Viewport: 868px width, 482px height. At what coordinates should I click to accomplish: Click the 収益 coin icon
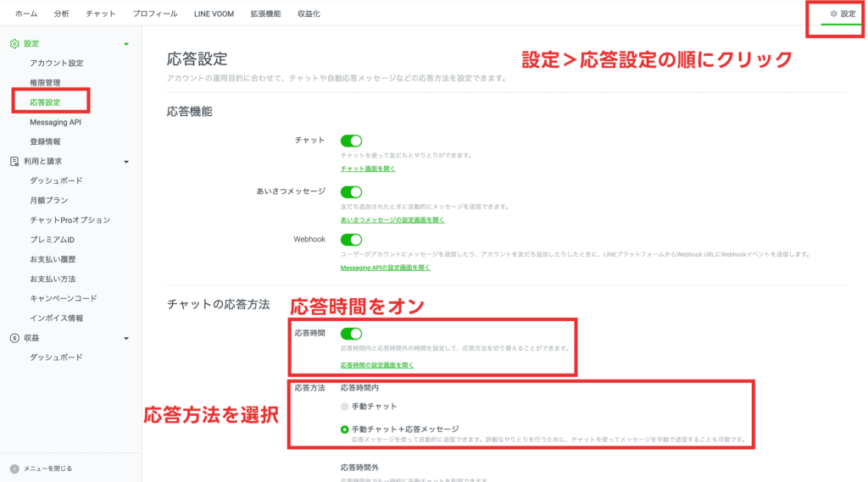tap(14, 338)
